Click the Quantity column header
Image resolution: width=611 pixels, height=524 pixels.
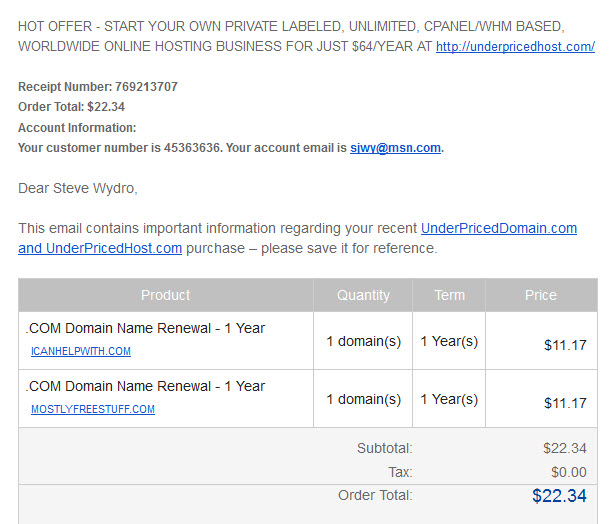pos(363,295)
